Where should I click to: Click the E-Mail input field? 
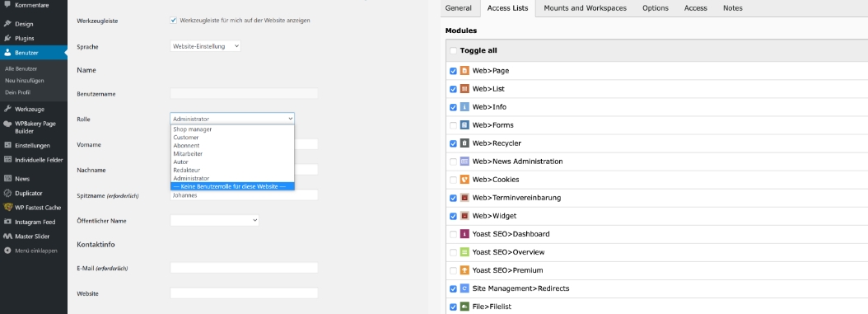(244, 268)
